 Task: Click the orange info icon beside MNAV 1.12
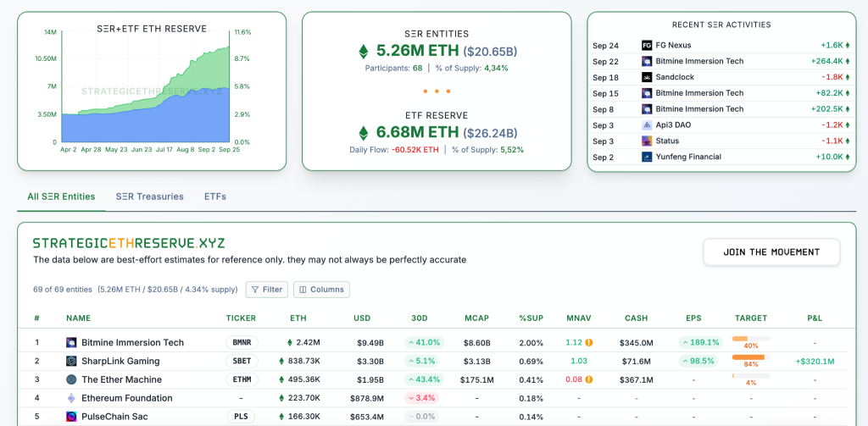[589, 343]
